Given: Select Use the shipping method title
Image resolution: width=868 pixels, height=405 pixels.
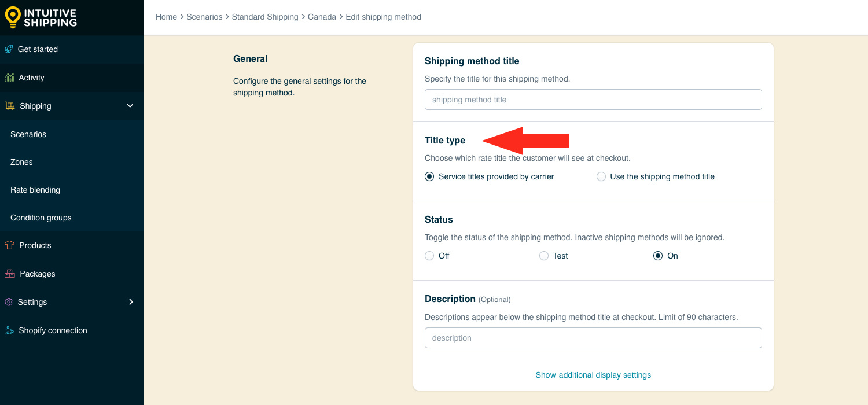Looking at the screenshot, I should 601,176.
